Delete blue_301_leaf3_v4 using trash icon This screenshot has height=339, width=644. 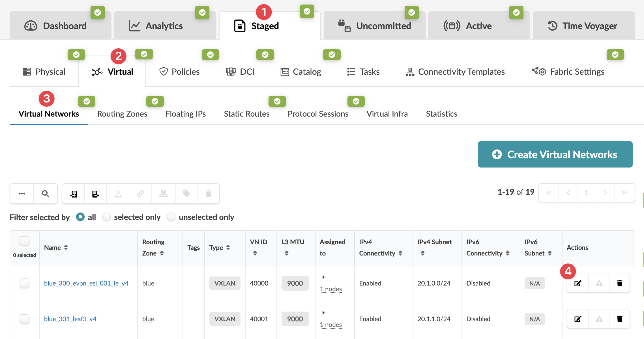(619, 319)
